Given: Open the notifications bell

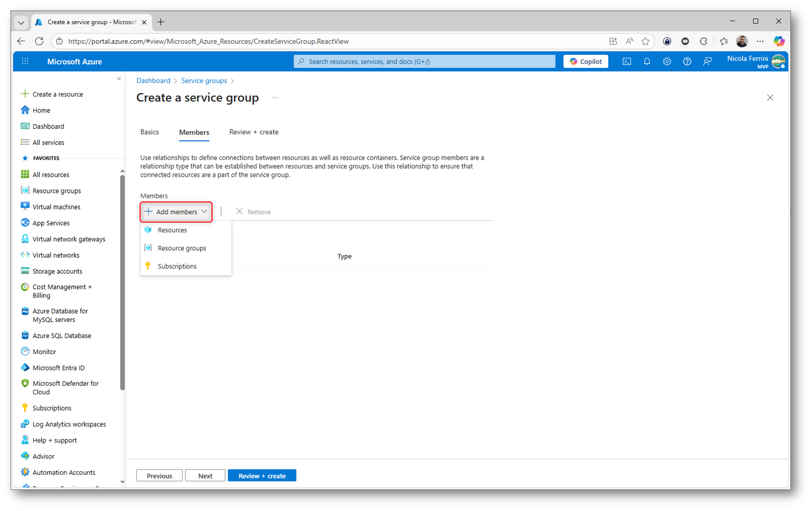Looking at the screenshot, I should (x=647, y=61).
